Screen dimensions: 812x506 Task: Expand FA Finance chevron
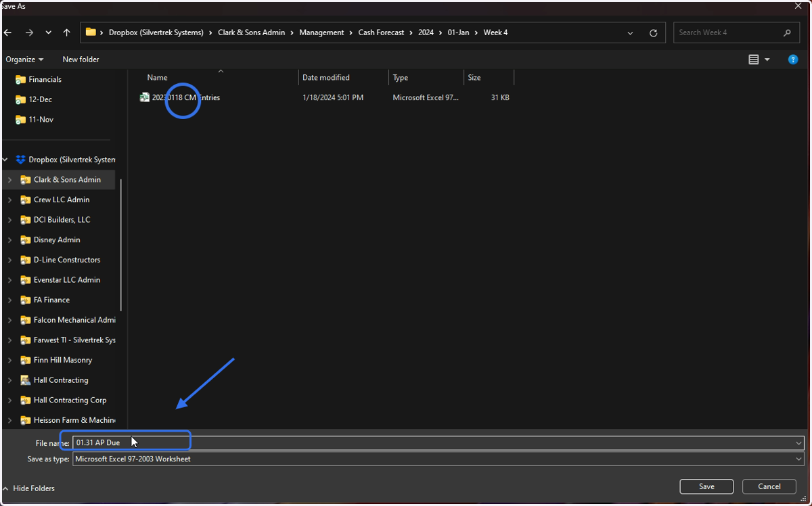point(9,300)
